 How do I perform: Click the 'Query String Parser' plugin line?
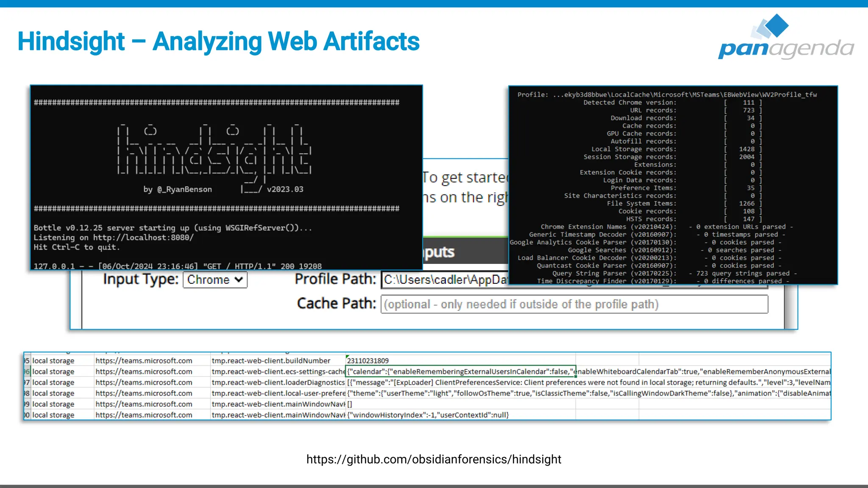tap(675, 273)
